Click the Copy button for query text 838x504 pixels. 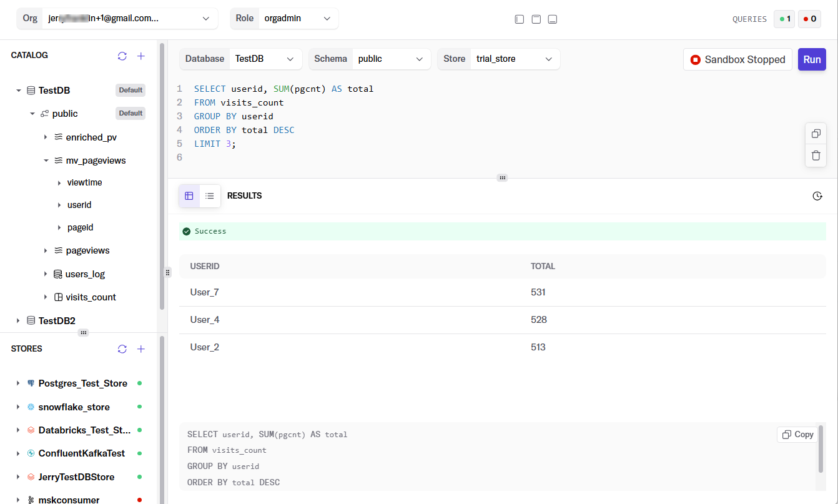[797, 435]
